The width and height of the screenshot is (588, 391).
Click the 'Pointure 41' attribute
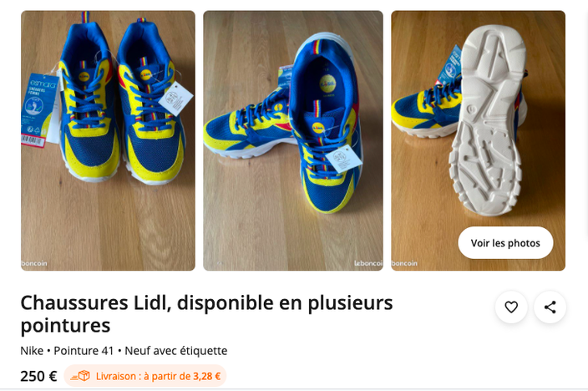(84, 351)
